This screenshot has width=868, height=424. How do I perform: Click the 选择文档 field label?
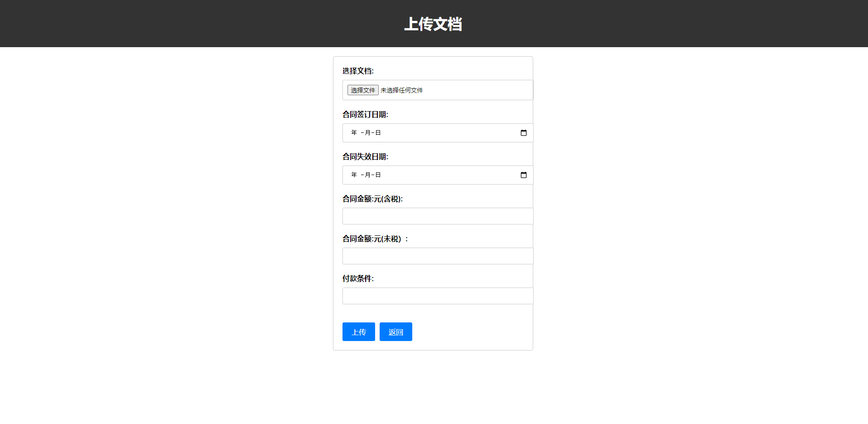(x=358, y=71)
